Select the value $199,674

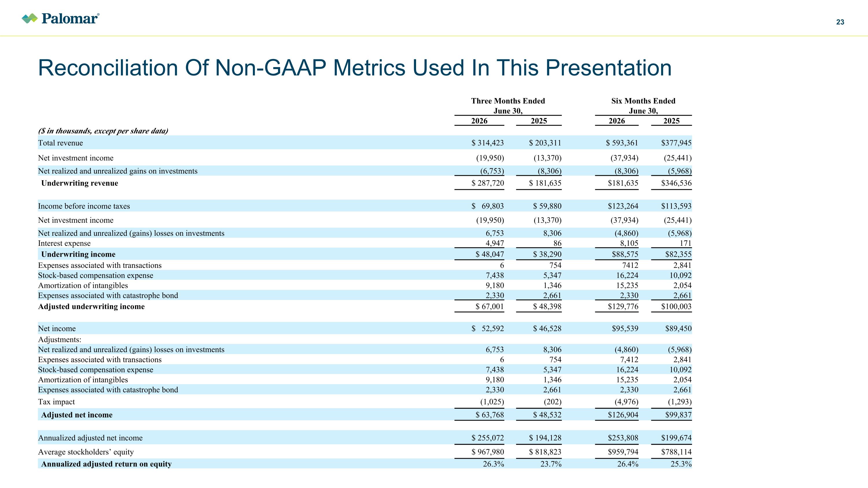click(676, 438)
